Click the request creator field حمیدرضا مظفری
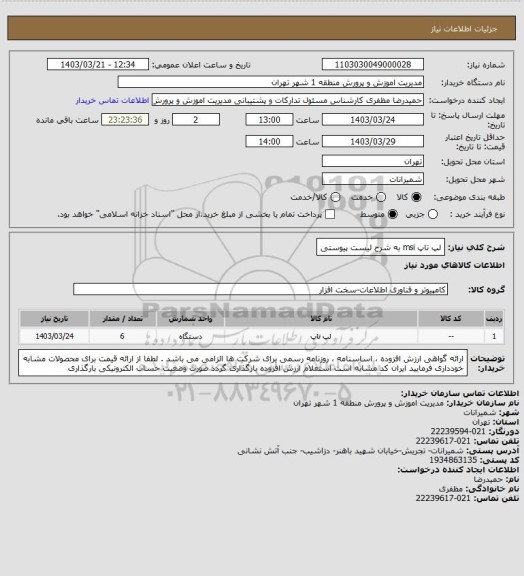The width and height of the screenshot is (524, 576). pyautogui.click(x=288, y=100)
